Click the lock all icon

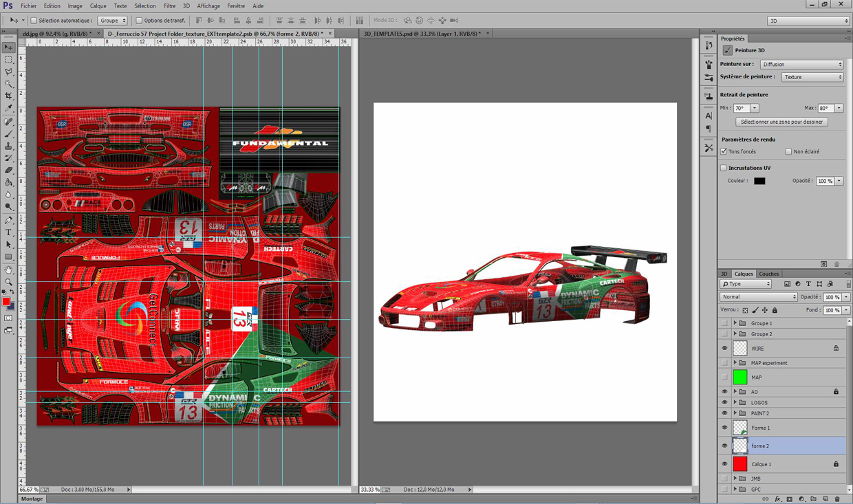tap(775, 310)
